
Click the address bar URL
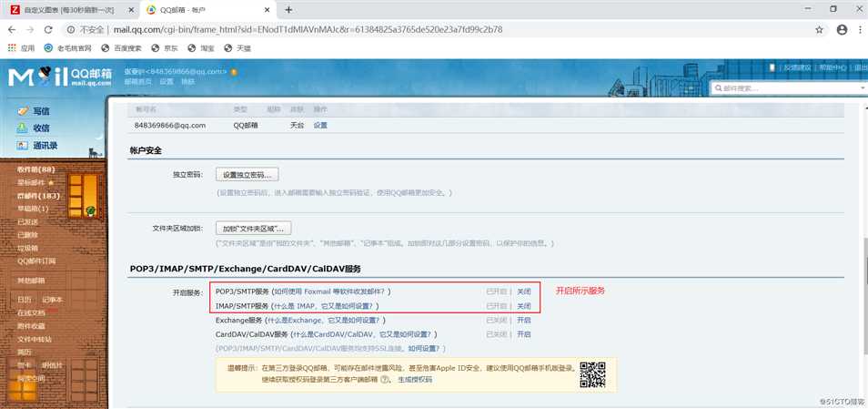click(x=308, y=29)
